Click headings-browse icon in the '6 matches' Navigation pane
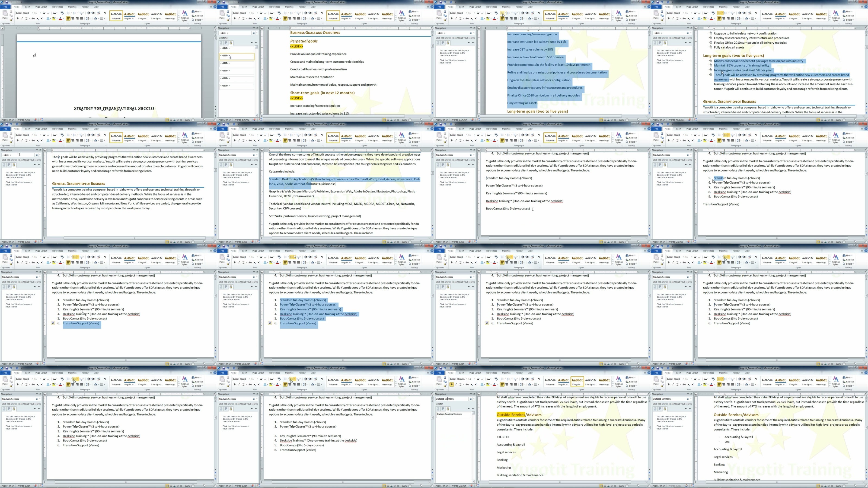 pyautogui.click(x=221, y=43)
